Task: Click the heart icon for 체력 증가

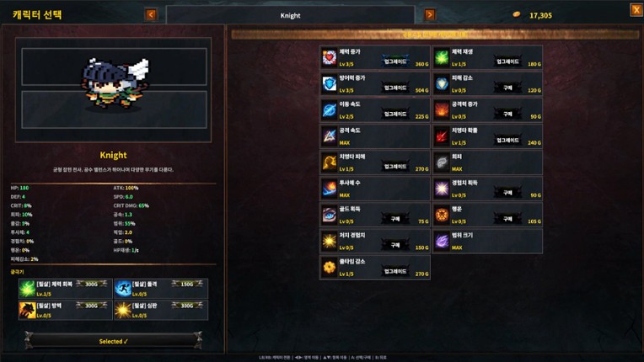Action: click(x=330, y=58)
